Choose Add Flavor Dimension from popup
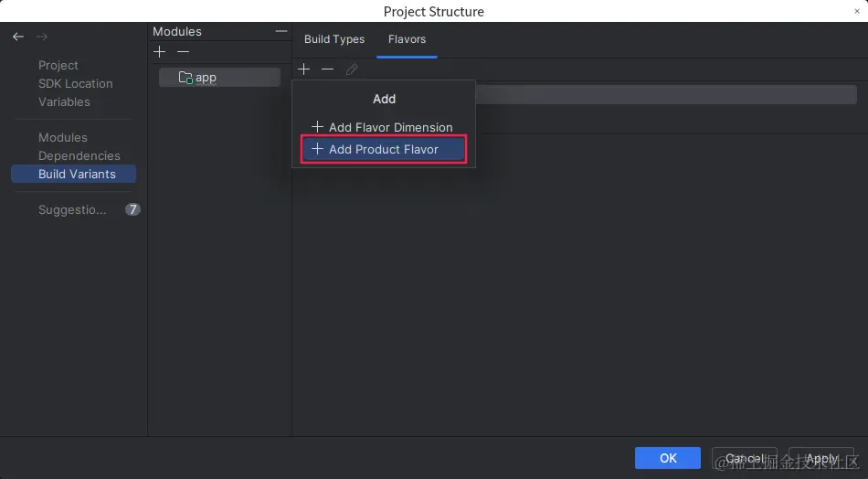This screenshot has height=479, width=868. point(383,127)
